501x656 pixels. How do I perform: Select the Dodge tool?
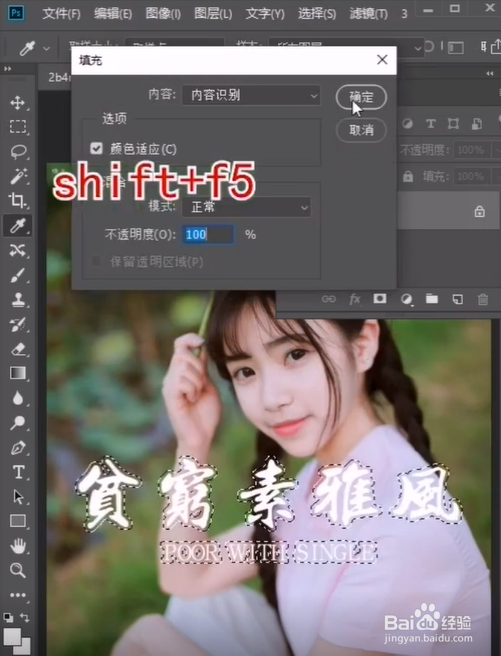(18, 423)
